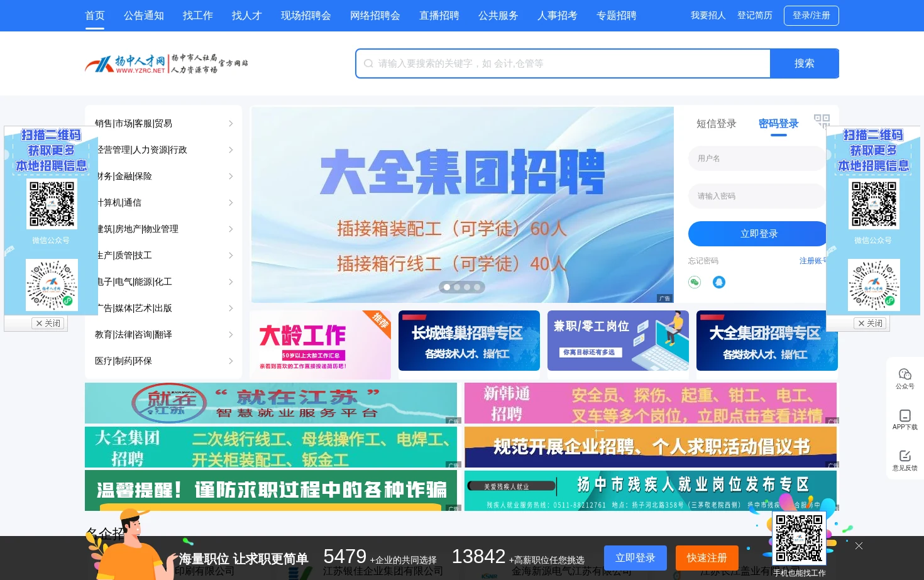Close the left QR code floating ad

[x=48, y=323]
